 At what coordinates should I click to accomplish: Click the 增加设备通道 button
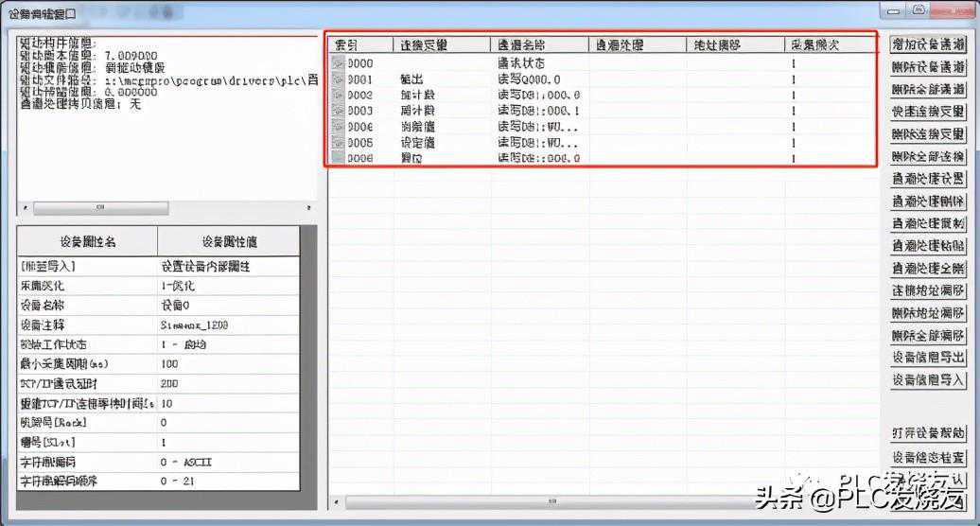pos(928,44)
